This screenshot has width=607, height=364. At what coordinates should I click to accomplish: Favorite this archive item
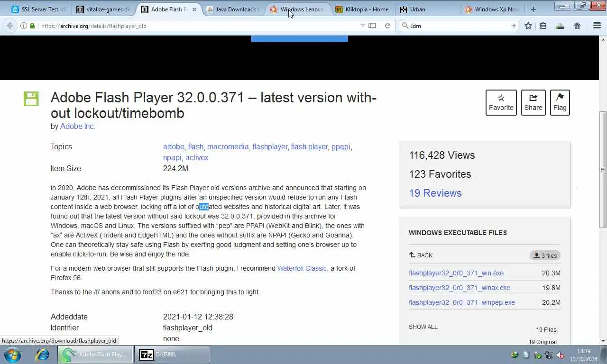(501, 102)
